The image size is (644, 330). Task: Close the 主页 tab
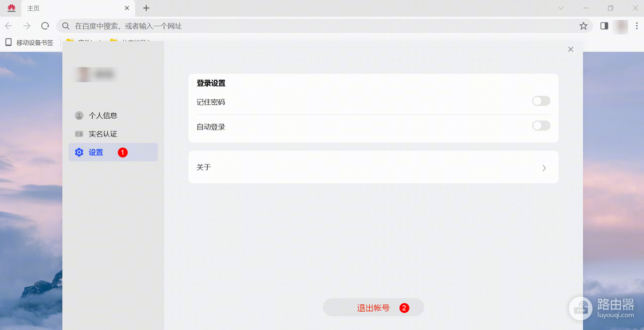127,8
